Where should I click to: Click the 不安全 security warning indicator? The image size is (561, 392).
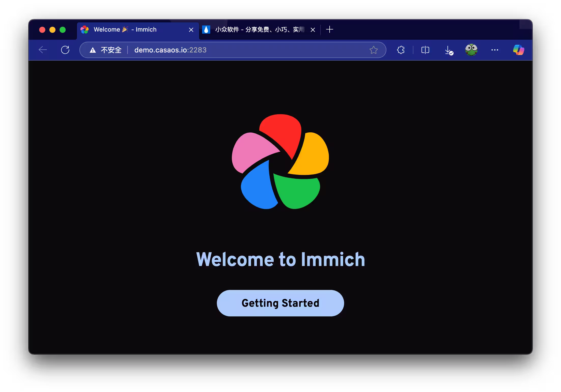pyautogui.click(x=106, y=50)
